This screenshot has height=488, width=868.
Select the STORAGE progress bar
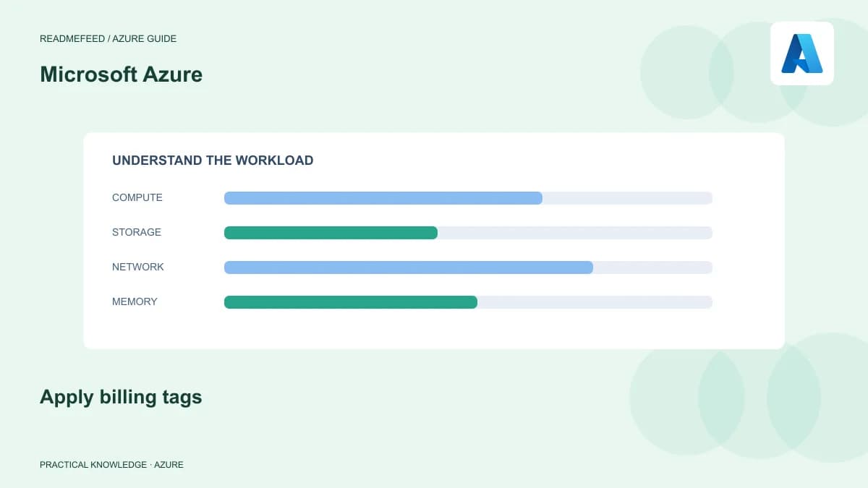click(468, 233)
